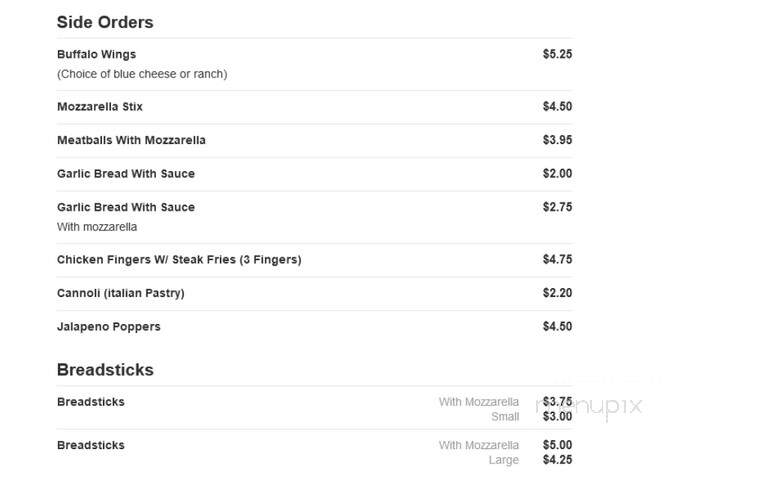Select the Jalapeno Poppers item

pos(109,327)
